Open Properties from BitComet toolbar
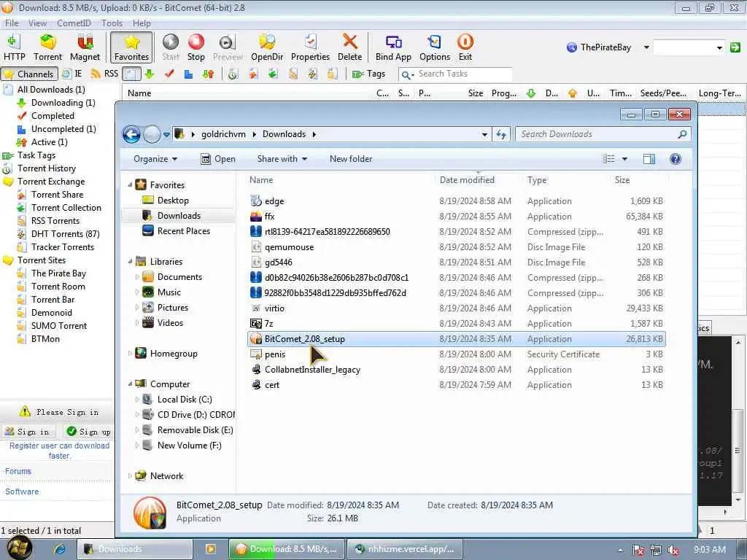This screenshot has height=560, width=747. click(310, 47)
